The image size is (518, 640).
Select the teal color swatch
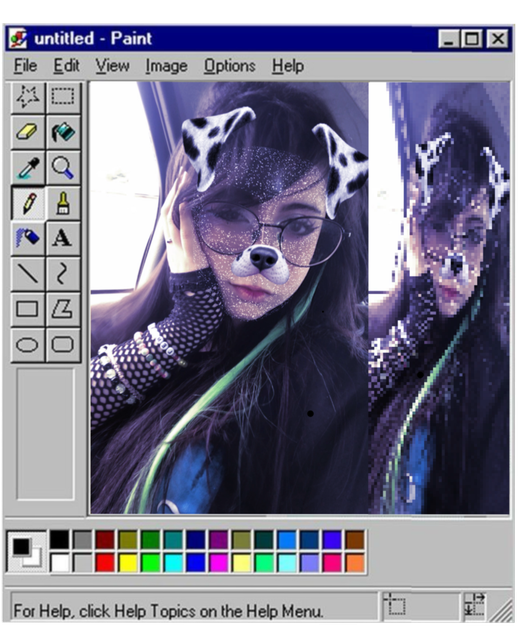173,540
